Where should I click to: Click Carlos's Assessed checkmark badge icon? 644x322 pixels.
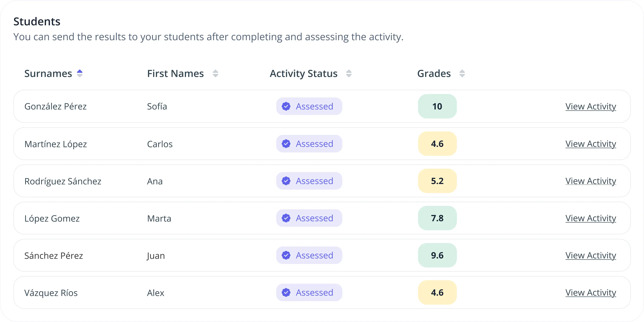(286, 144)
